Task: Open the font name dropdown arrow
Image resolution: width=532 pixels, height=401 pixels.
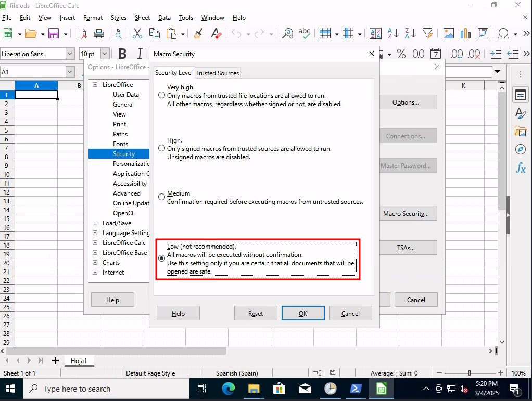Action: [70, 54]
